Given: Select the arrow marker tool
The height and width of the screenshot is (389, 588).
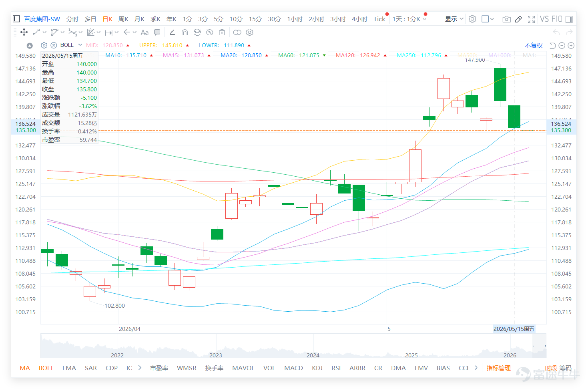Looking at the screenshot, I should click(126, 32).
